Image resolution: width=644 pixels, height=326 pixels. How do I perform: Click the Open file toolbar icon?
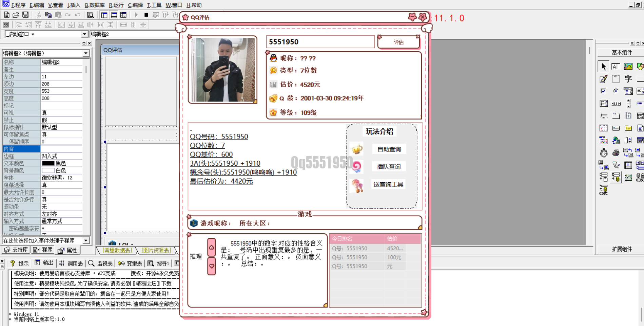click(16, 15)
